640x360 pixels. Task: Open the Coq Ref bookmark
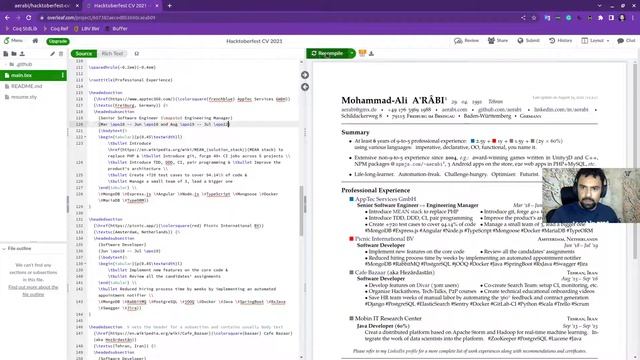pyautogui.click(x=56, y=29)
